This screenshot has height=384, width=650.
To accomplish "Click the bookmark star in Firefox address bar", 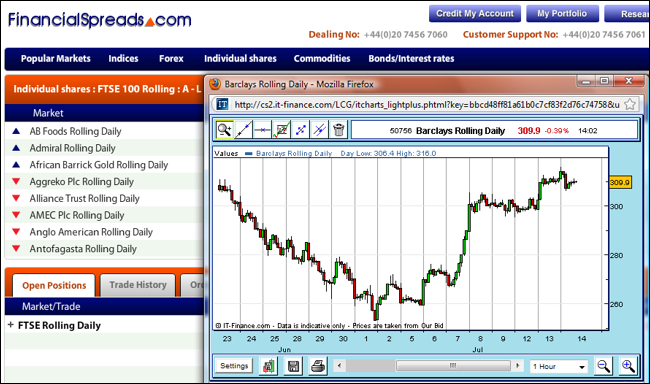I will [x=630, y=104].
